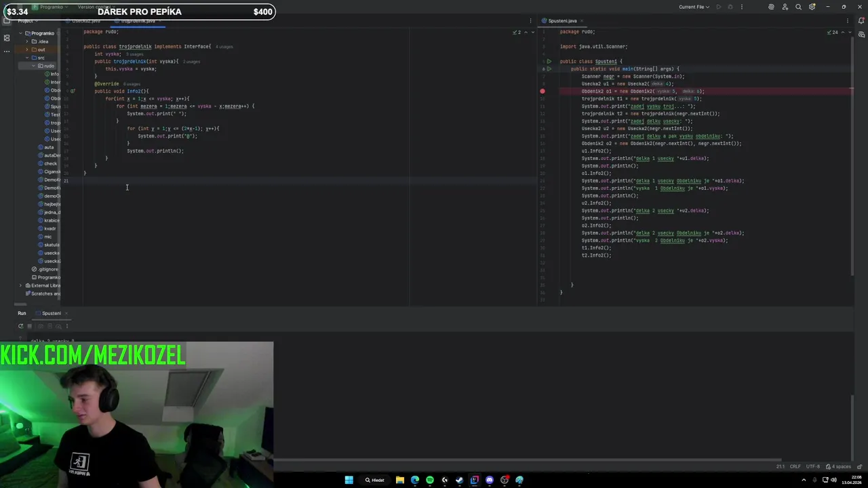This screenshot has width=868, height=488.
Task: Open Spotify from the Windows taskbar
Action: click(x=430, y=480)
